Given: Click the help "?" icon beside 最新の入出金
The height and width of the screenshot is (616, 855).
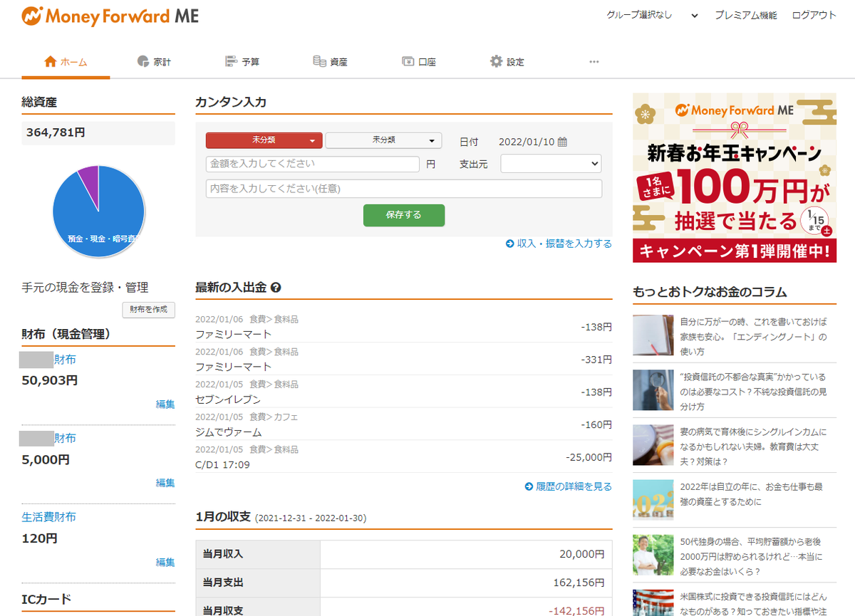Looking at the screenshot, I should pyautogui.click(x=276, y=287).
